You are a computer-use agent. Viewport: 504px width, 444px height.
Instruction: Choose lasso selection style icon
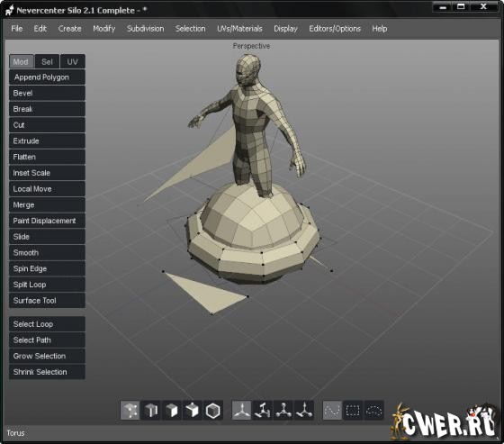tap(373, 410)
